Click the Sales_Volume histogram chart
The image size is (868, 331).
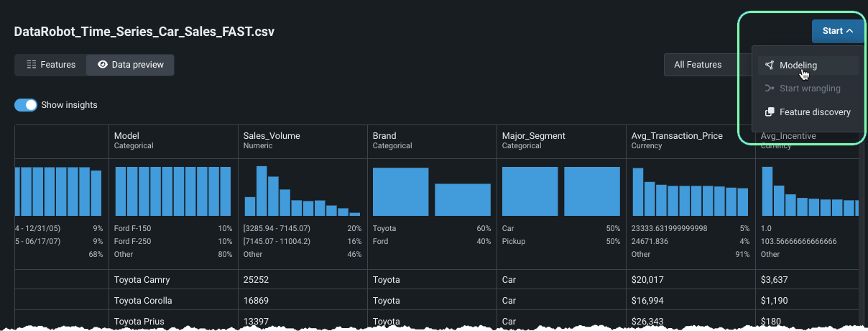[302, 191]
